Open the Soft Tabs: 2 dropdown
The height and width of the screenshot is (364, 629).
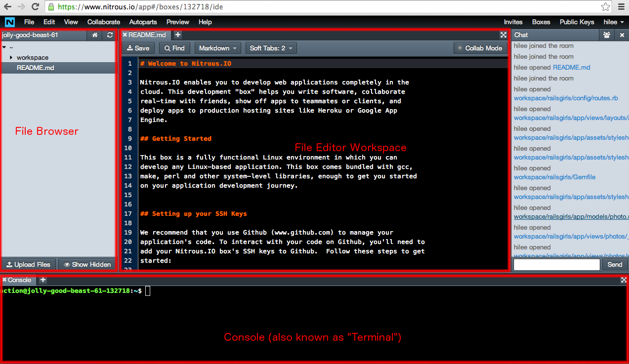pos(271,48)
